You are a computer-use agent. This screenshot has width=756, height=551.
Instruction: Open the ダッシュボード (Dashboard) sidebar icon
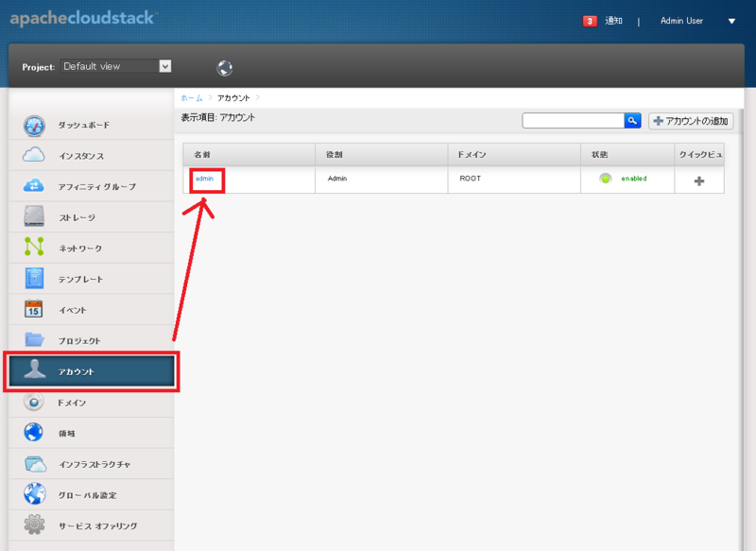click(35, 125)
